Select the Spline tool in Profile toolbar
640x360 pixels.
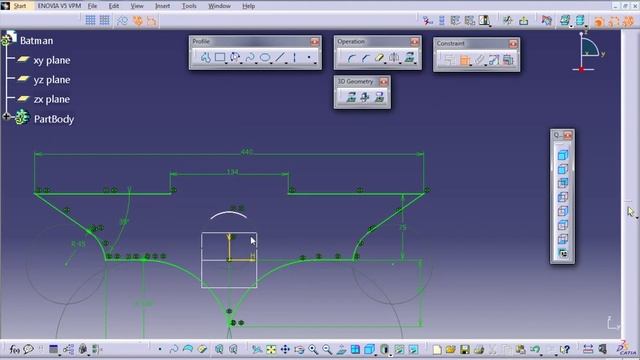[x=250, y=58]
